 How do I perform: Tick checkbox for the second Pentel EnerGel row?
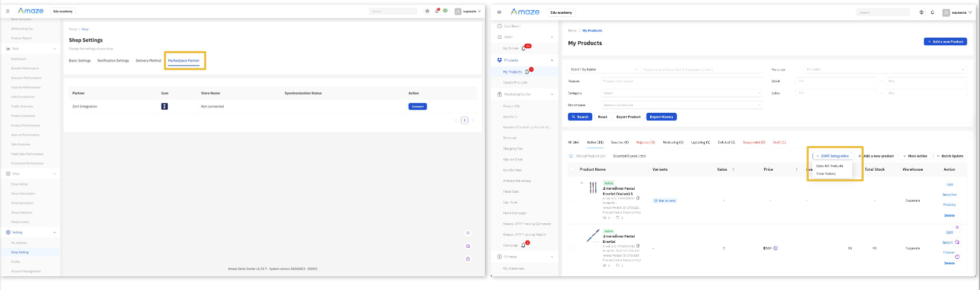pos(573,248)
